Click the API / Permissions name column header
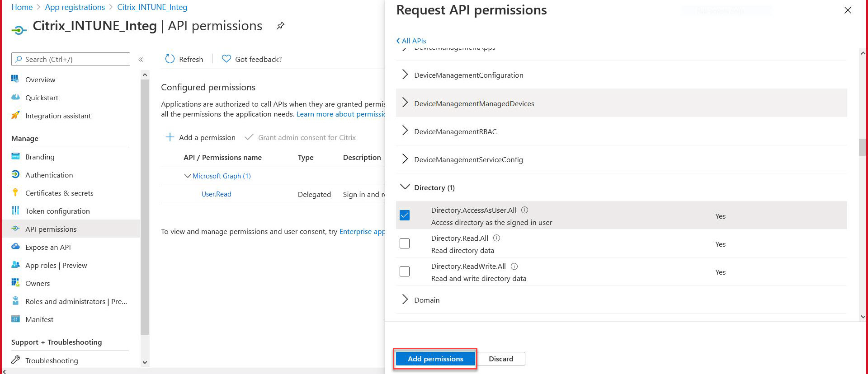868x374 pixels. [x=222, y=157]
